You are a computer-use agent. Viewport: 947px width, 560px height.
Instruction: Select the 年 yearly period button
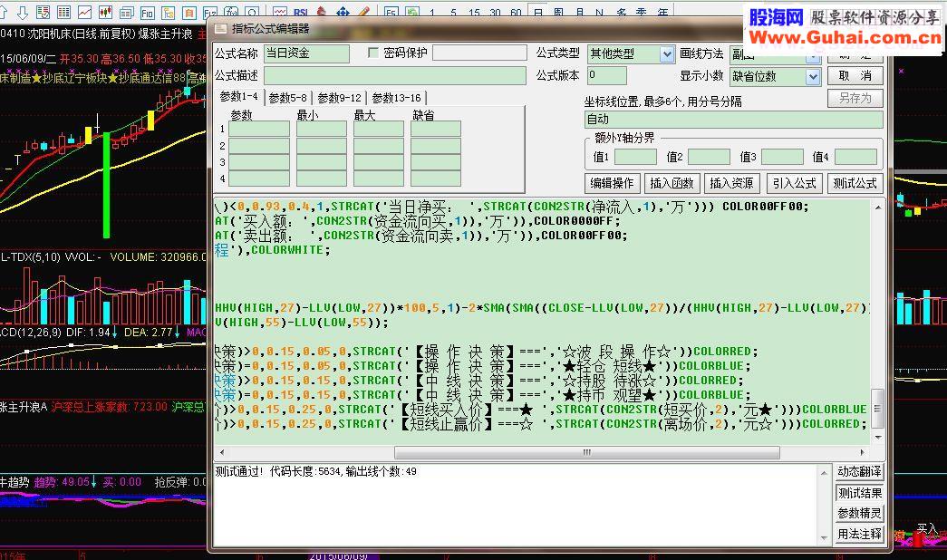(x=662, y=12)
